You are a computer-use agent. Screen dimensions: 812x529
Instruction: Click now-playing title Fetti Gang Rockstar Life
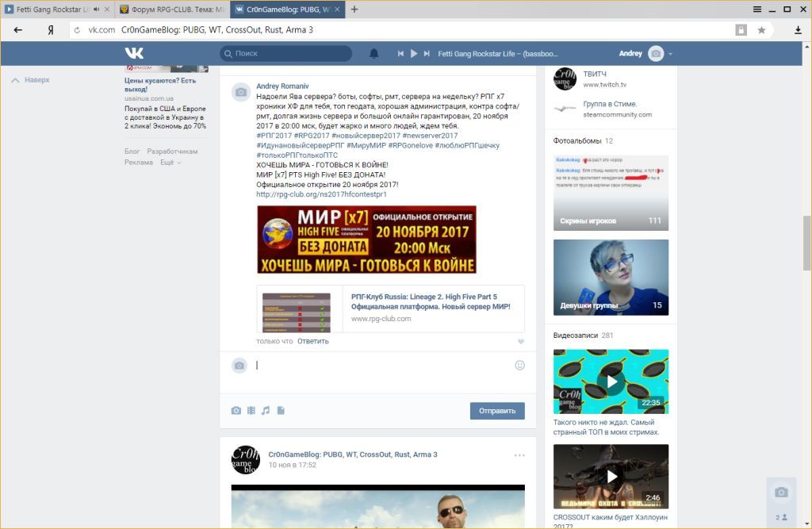click(498, 53)
